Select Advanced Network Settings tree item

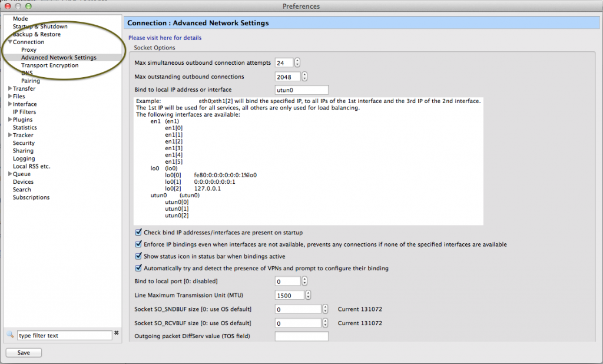[59, 57]
